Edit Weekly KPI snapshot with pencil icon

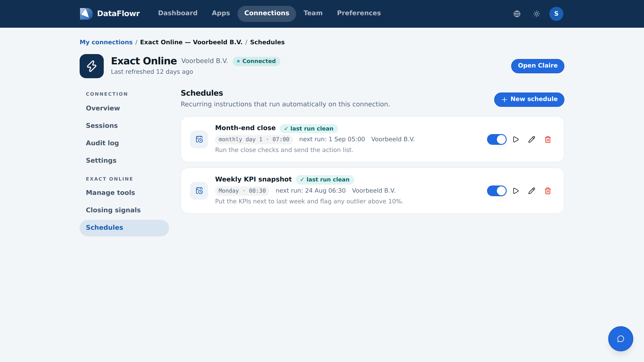pos(532,191)
